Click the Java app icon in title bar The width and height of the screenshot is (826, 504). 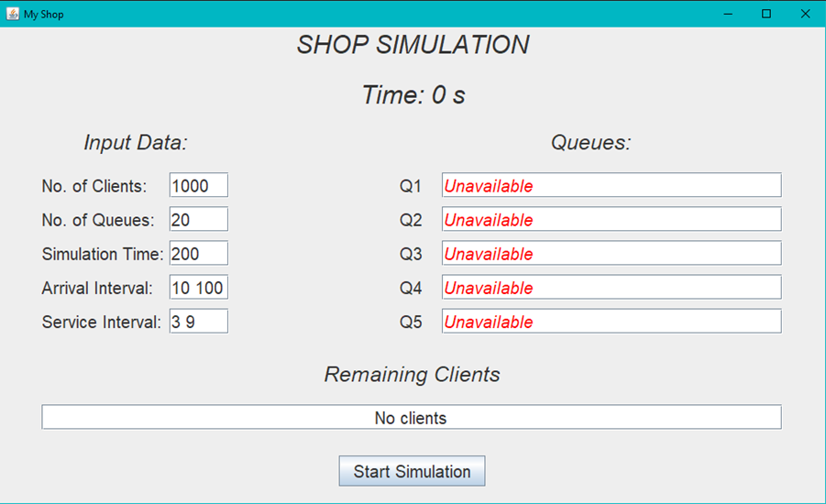point(13,14)
